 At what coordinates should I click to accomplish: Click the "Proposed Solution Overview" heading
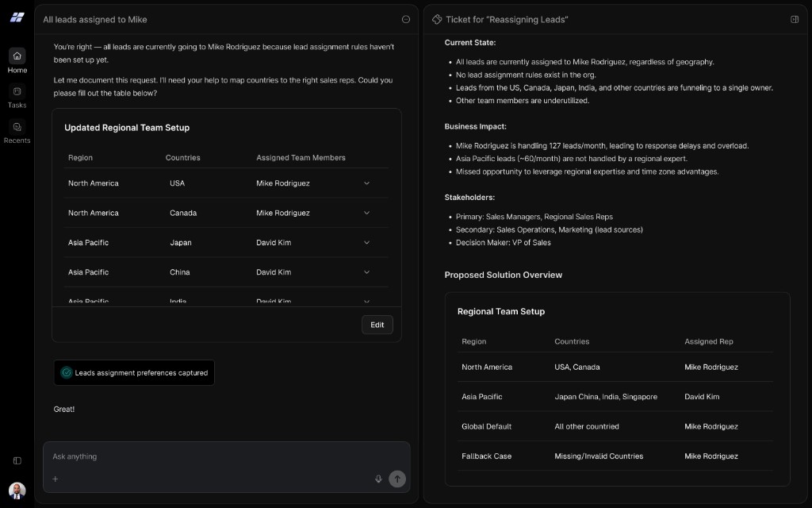tap(503, 275)
